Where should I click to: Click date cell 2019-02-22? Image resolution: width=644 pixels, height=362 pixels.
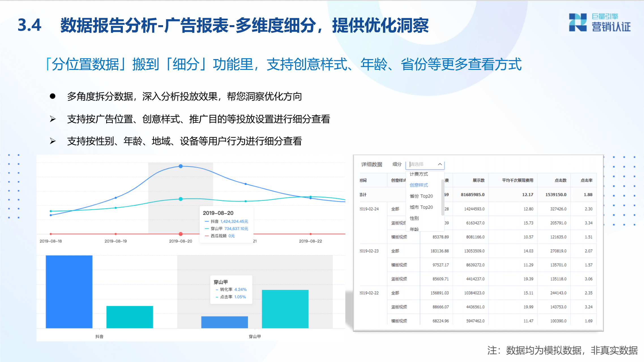coord(369,293)
